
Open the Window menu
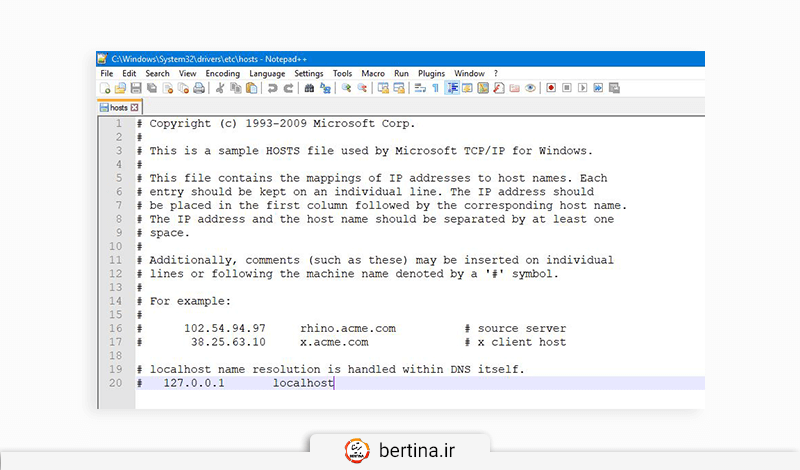pos(469,73)
